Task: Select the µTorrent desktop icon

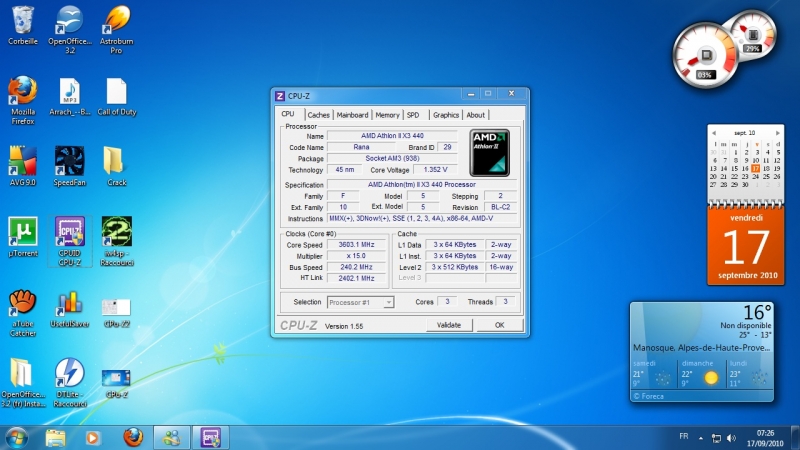Action: pos(22,237)
